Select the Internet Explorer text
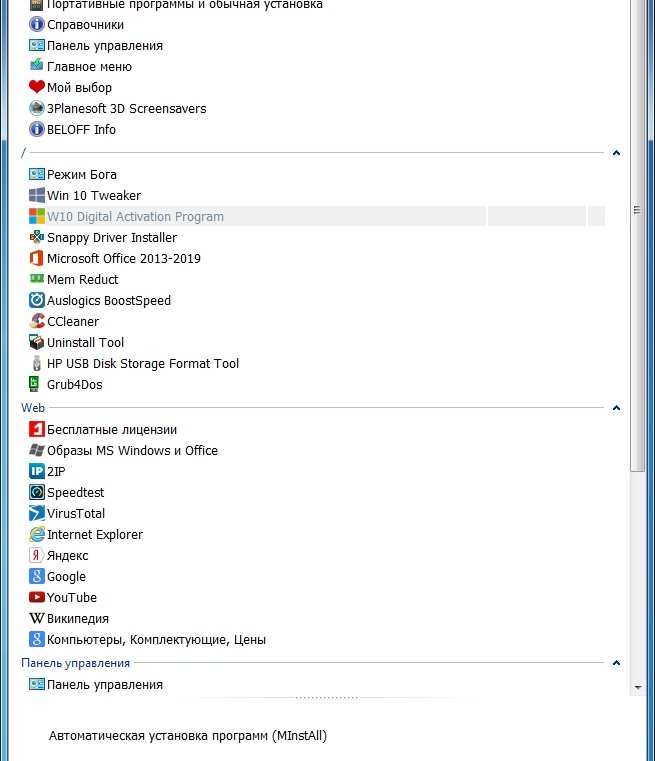655x761 pixels. pyautogui.click(x=95, y=534)
